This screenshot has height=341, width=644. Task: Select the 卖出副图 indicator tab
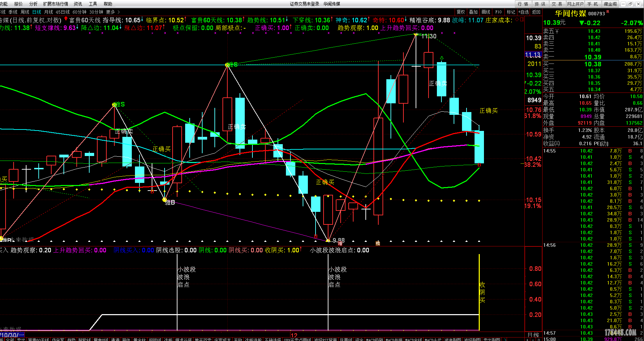coord(492,339)
